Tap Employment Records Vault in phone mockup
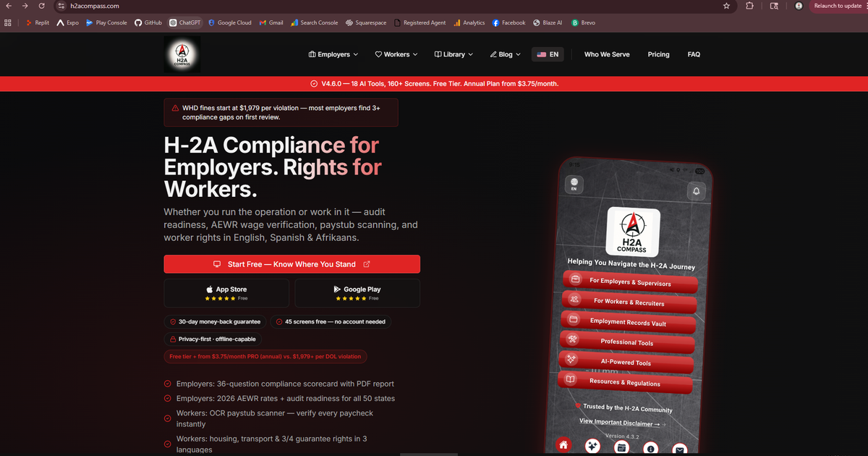Screen dimensions: 868x456 628,322
